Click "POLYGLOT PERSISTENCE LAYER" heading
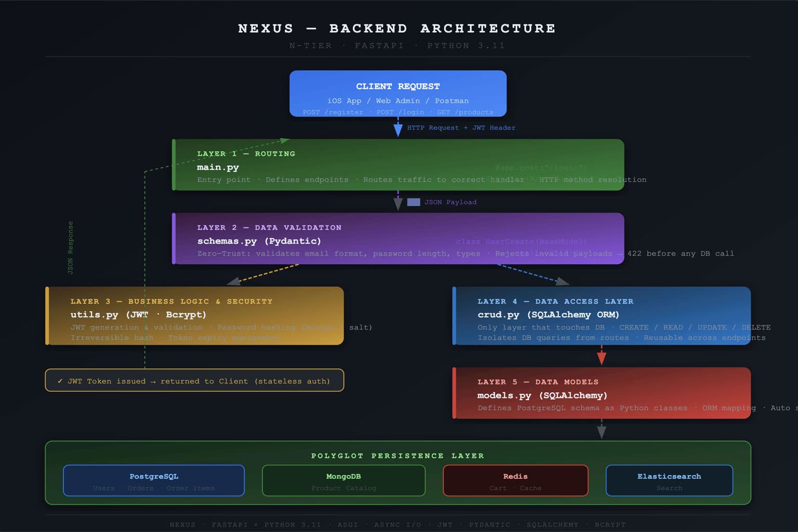Image resolution: width=798 pixels, height=532 pixels. 397,456
